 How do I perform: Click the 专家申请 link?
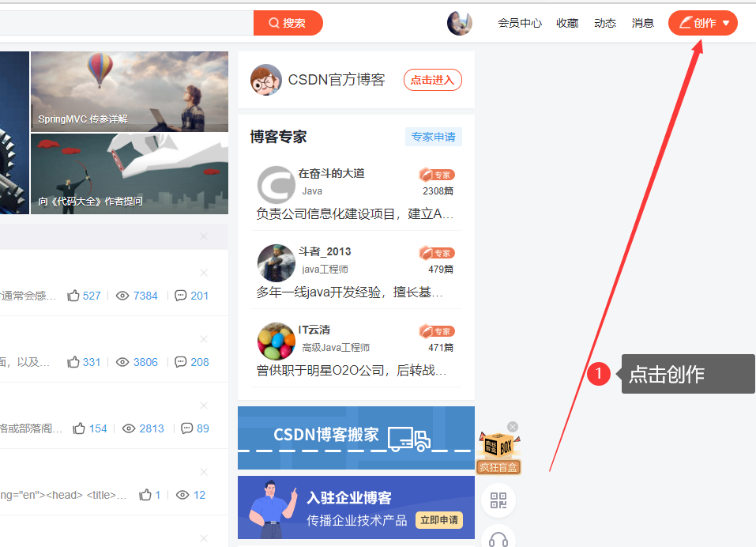click(x=434, y=137)
